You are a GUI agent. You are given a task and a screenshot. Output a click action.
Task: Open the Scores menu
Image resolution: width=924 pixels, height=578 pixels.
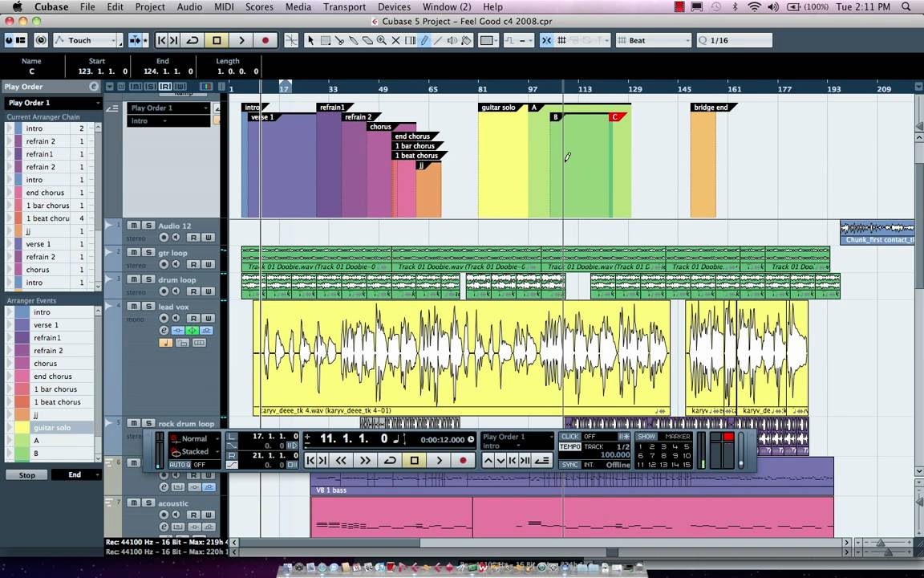(x=259, y=7)
